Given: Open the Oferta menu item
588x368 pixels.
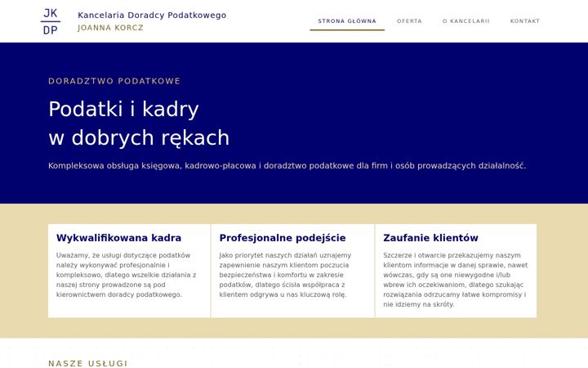Looking at the screenshot, I should (x=409, y=21).
